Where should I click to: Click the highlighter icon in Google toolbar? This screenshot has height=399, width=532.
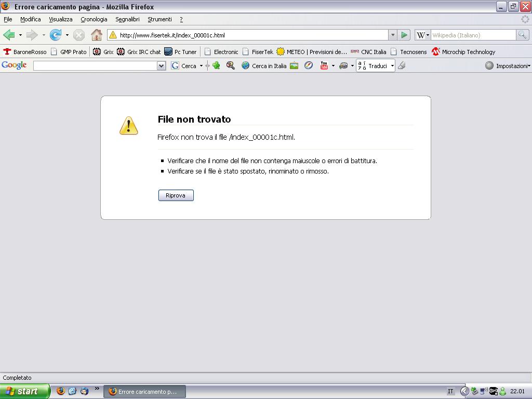point(402,65)
